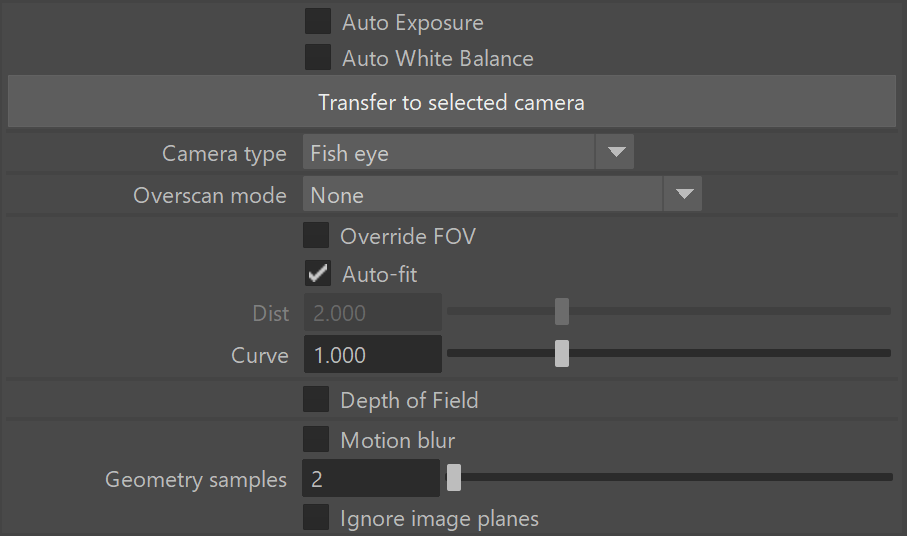Toggle the Auto White Balance checkbox
The image size is (907, 536).
coord(318,57)
